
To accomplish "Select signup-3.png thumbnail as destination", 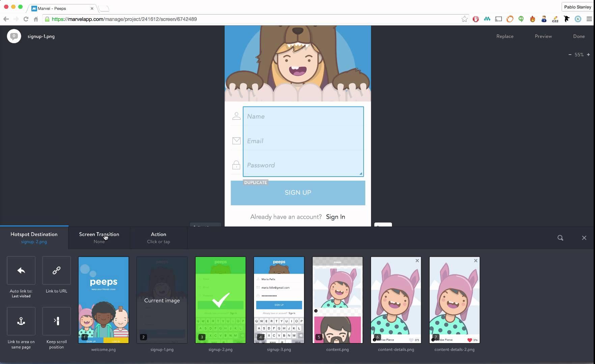I will coord(279,300).
